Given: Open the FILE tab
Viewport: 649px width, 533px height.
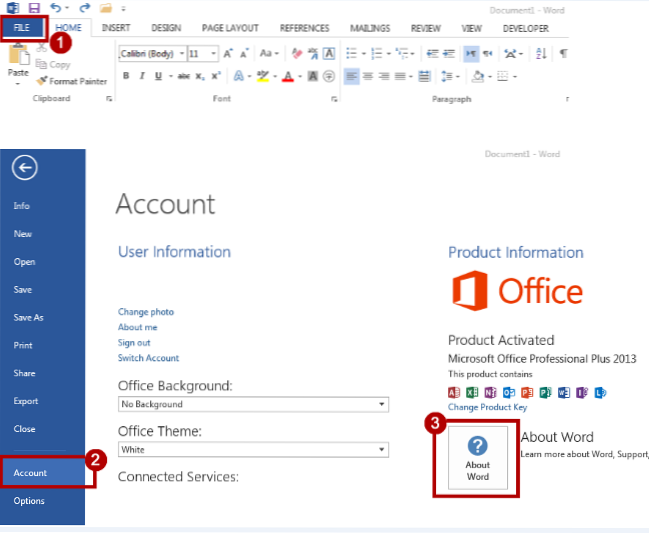Looking at the screenshot, I should click(22, 28).
